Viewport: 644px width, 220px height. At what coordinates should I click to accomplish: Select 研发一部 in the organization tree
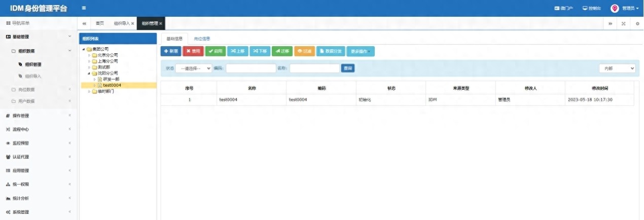point(111,79)
